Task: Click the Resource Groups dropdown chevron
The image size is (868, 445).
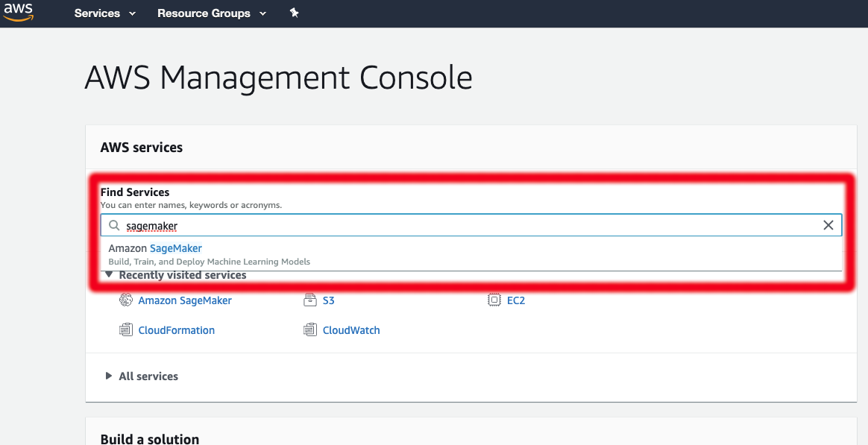Action: (x=263, y=14)
